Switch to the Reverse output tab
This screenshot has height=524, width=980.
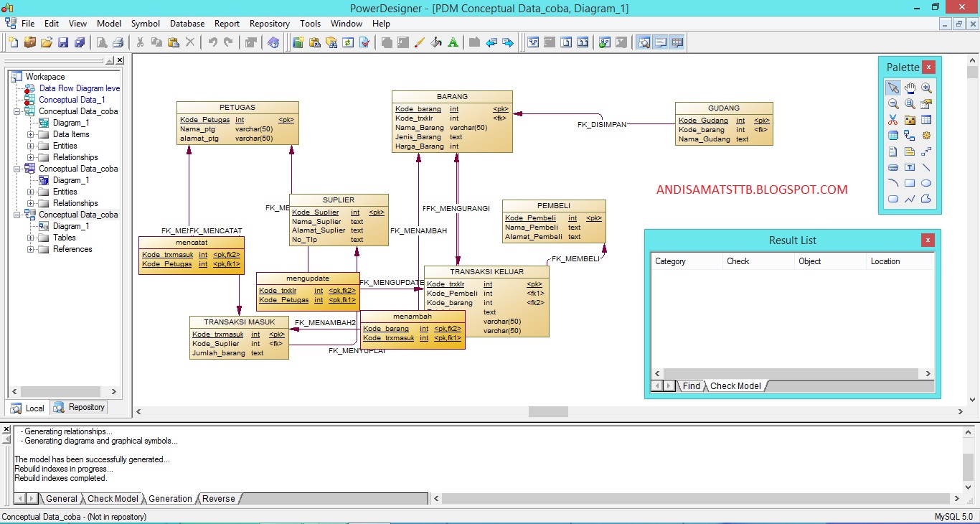(218, 498)
